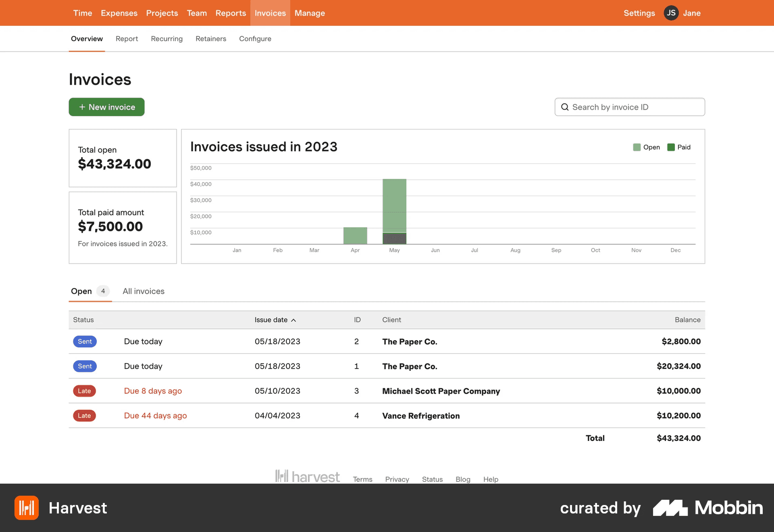Click the JS user avatar icon
Viewport: 774px width, 532px height.
(671, 13)
